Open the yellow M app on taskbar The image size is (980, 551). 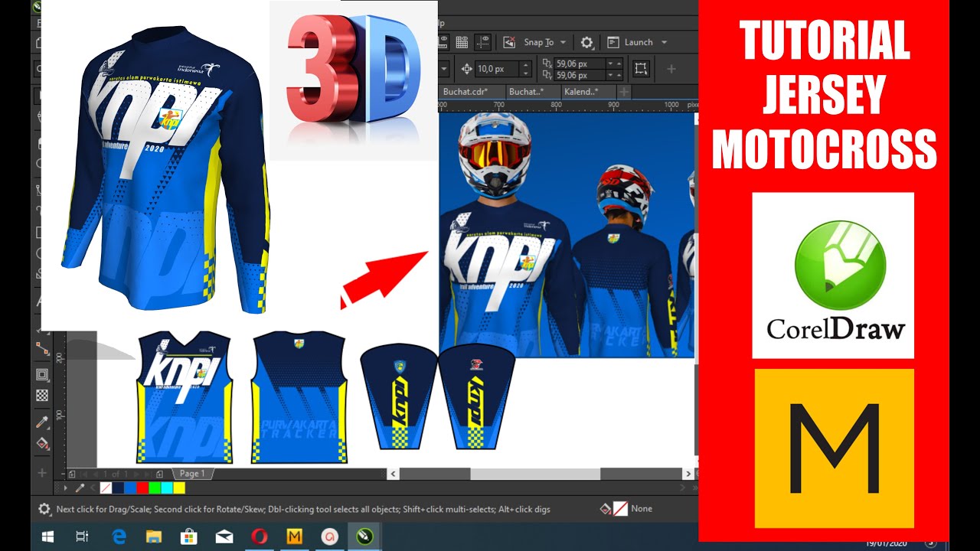click(295, 537)
